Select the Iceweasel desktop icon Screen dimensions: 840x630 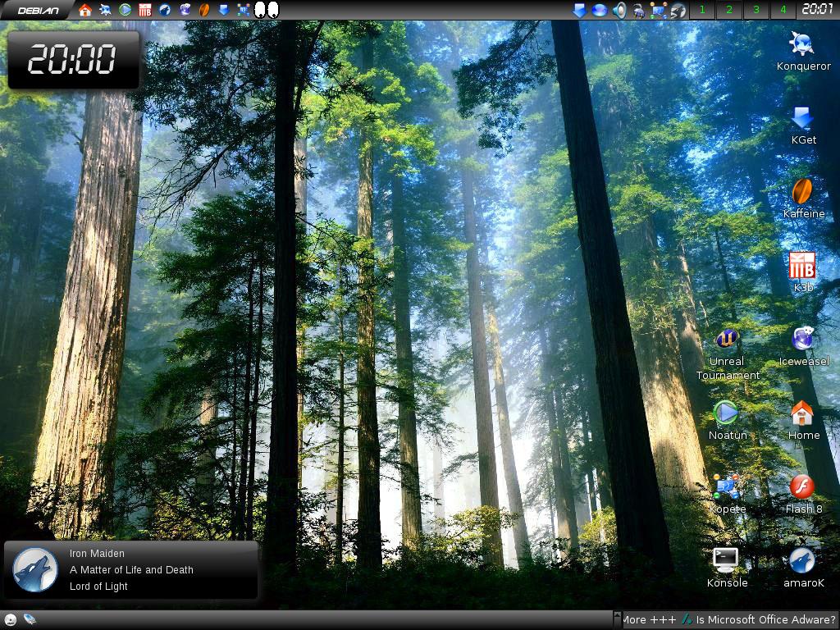pos(803,347)
